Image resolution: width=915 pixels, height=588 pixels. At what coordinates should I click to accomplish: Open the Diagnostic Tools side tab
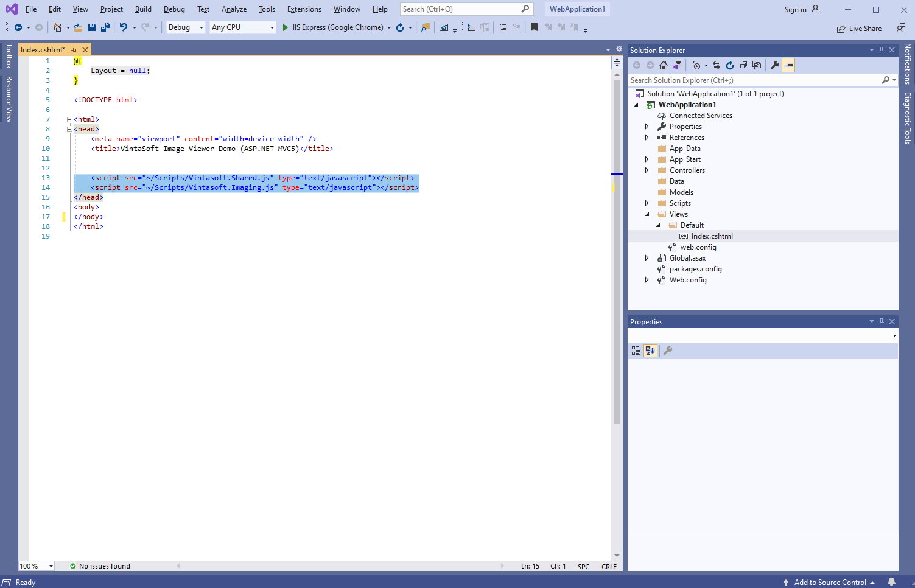(x=907, y=118)
